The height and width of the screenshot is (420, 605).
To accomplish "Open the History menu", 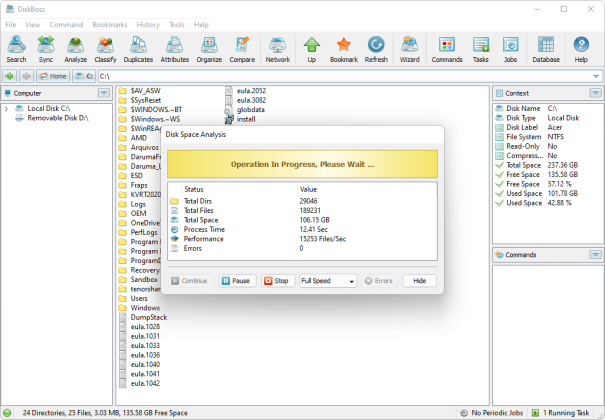I will click(x=148, y=25).
